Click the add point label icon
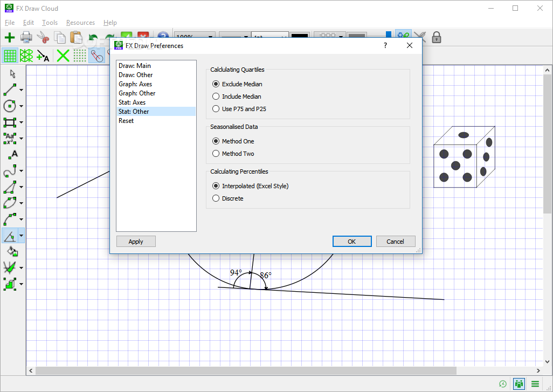553x392 pixels. pos(43,56)
